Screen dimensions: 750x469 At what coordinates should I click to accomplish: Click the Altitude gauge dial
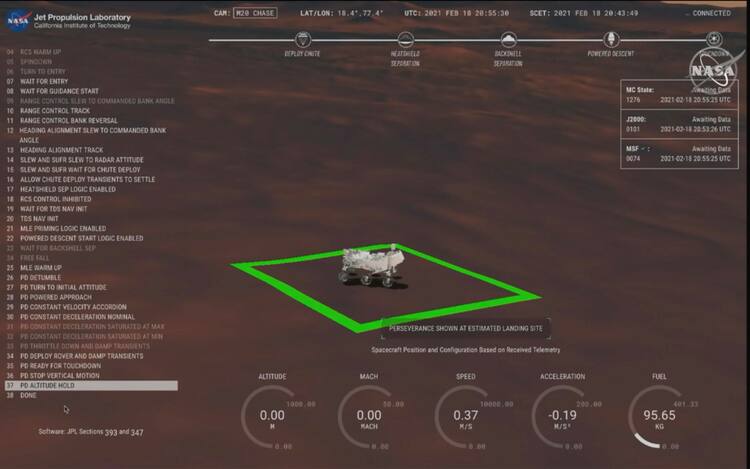272,417
